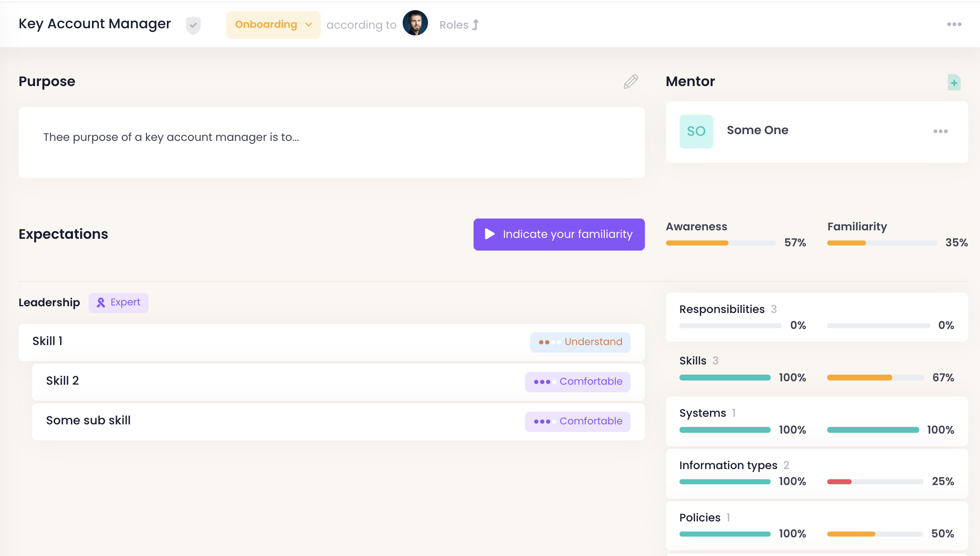Select the Systems category card
This screenshot has width=980, height=556.
pos(816,421)
